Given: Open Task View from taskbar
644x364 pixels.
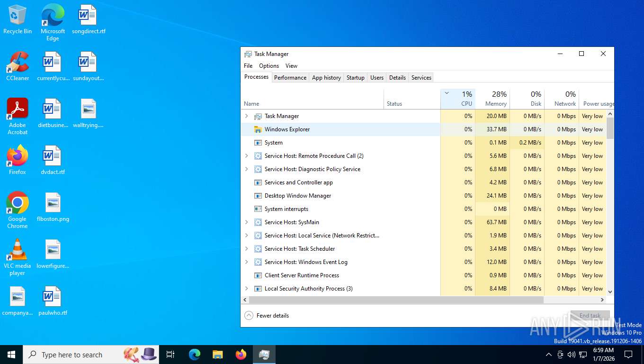Looking at the screenshot, I should [x=170, y=355].
